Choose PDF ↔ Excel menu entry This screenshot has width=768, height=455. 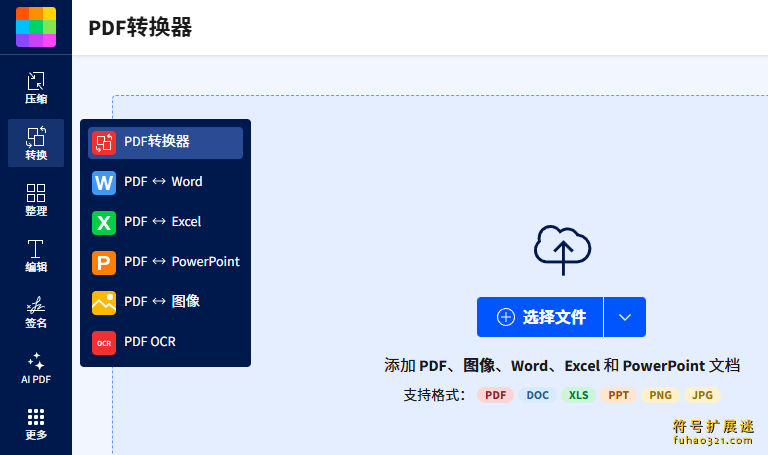(166, 223)
